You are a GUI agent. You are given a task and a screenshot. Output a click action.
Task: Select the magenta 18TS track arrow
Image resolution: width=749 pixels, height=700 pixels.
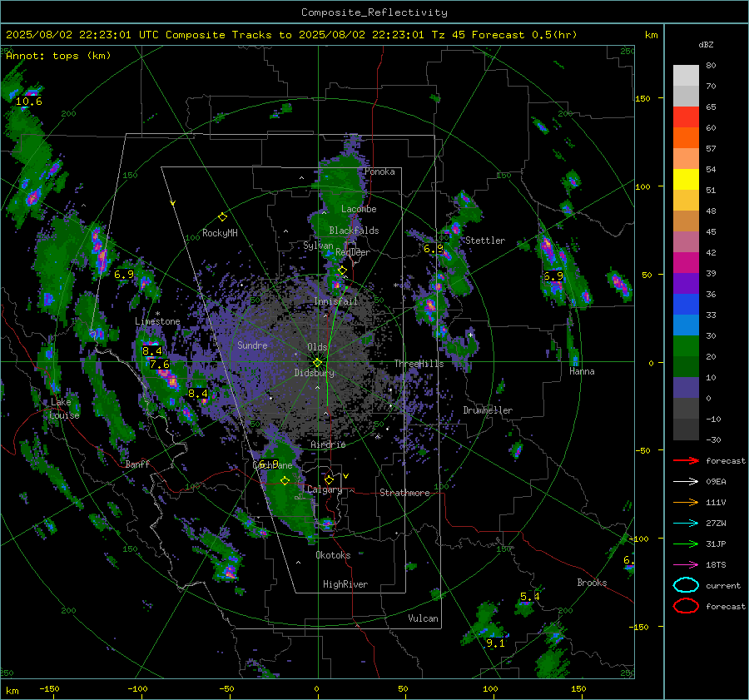tap(686, 565)
